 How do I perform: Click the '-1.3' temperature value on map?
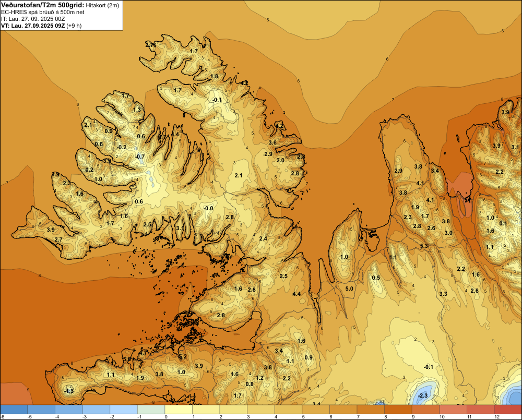68,391
